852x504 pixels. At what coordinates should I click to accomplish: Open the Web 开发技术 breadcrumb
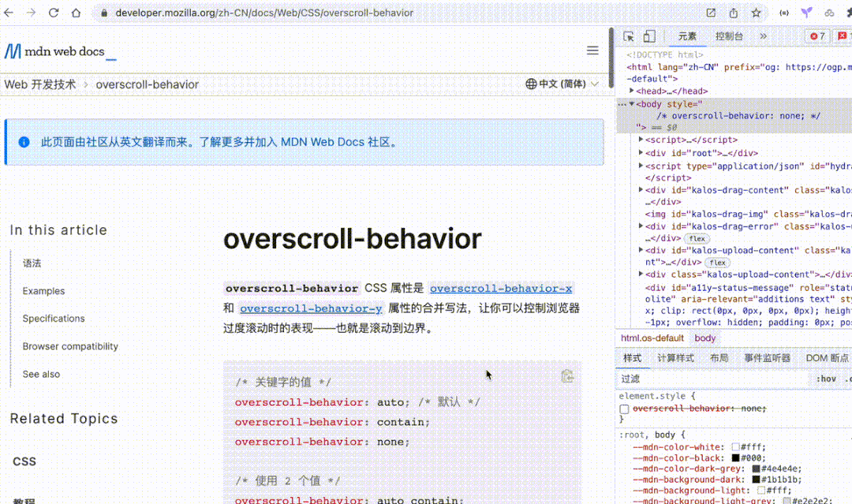coord(40,84)
